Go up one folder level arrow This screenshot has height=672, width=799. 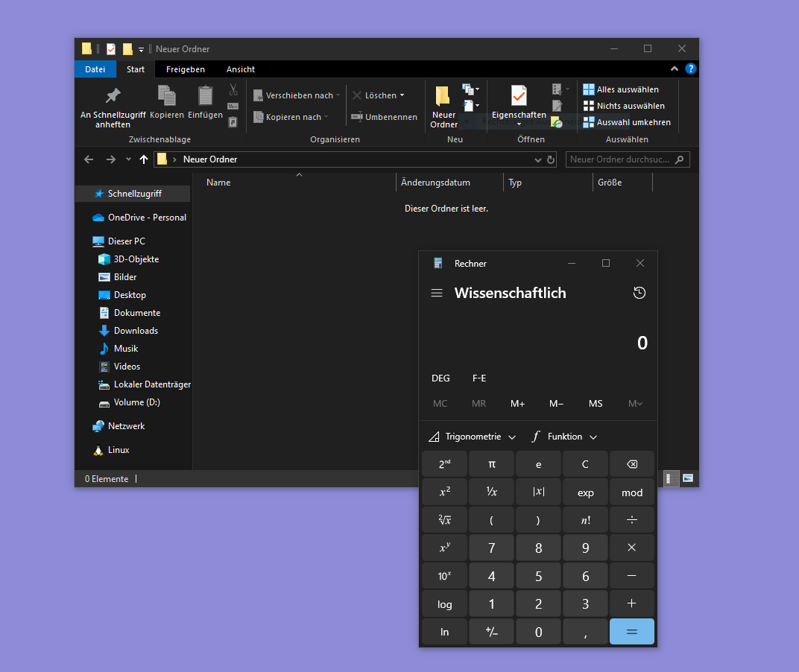click(144, 159)
